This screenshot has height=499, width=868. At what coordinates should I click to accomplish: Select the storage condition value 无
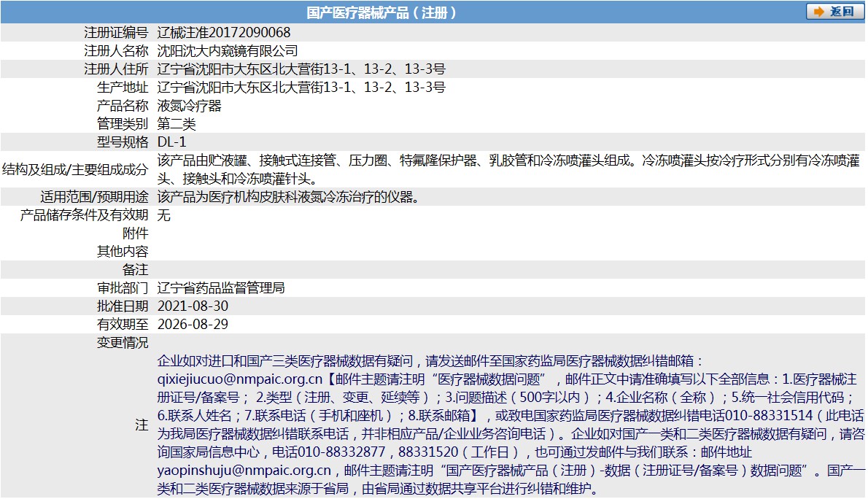tap(164, 215)
